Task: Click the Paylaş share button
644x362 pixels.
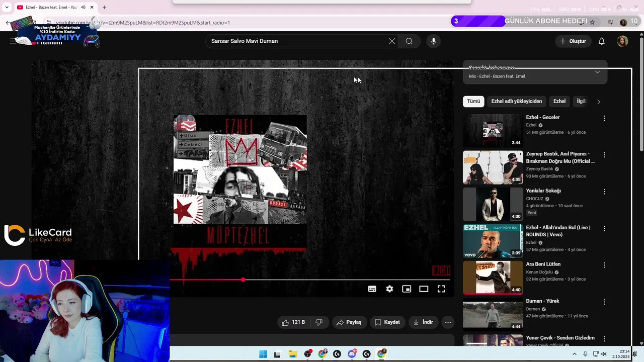Action: coord(349,322)
